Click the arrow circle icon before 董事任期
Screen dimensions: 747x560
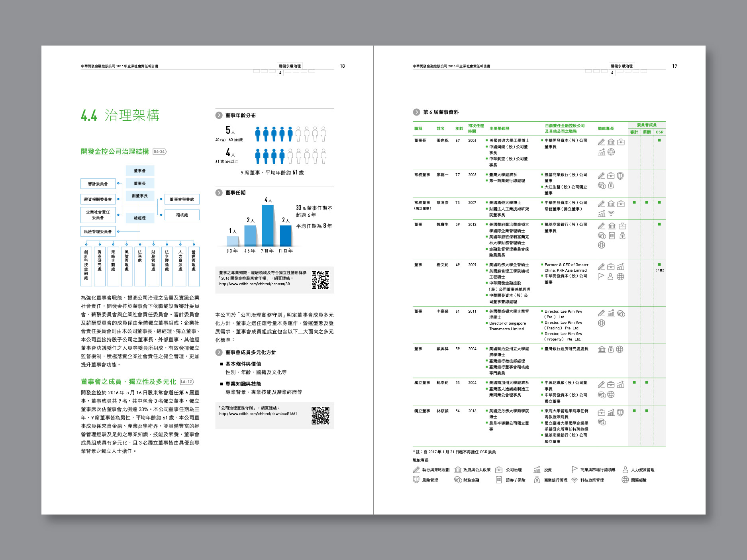(x=219, y=192)
